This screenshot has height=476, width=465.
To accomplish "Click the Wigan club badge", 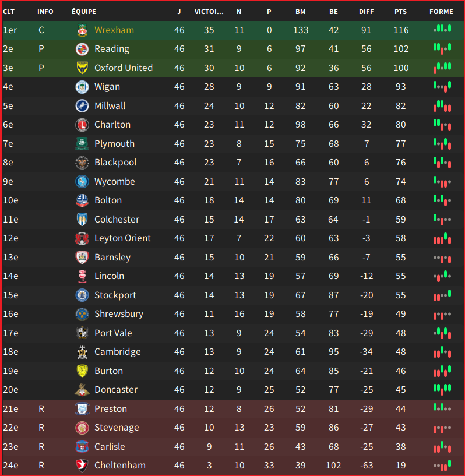I will click(82, 87).
